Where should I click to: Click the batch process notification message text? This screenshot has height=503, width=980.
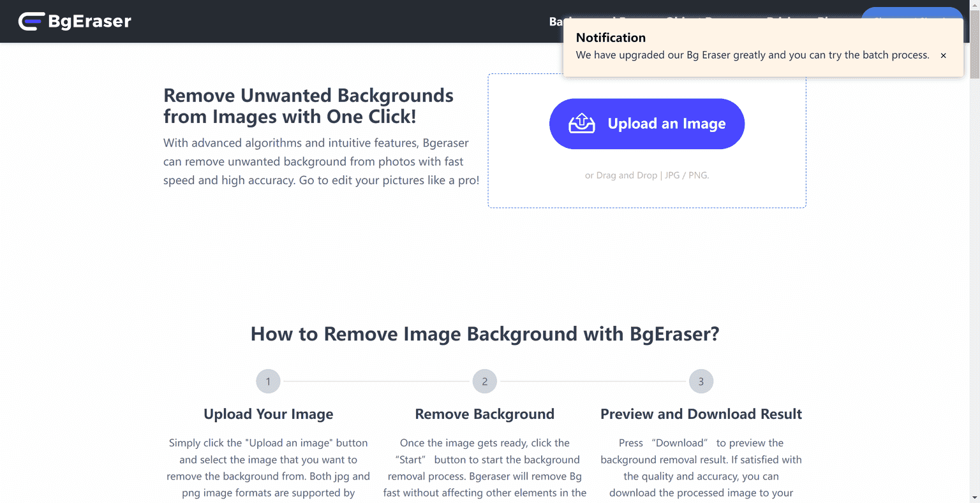(x=752, y=55)
